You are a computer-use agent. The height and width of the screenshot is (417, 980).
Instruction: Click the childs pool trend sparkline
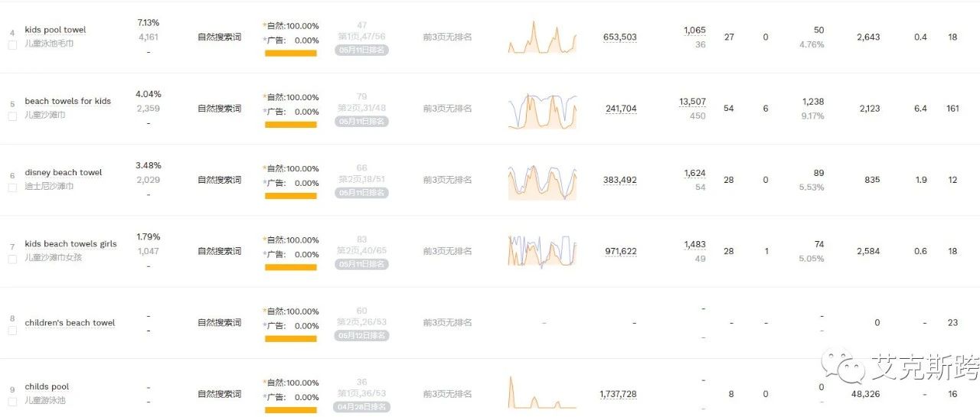pyautogui.click(x=542, y=393)
